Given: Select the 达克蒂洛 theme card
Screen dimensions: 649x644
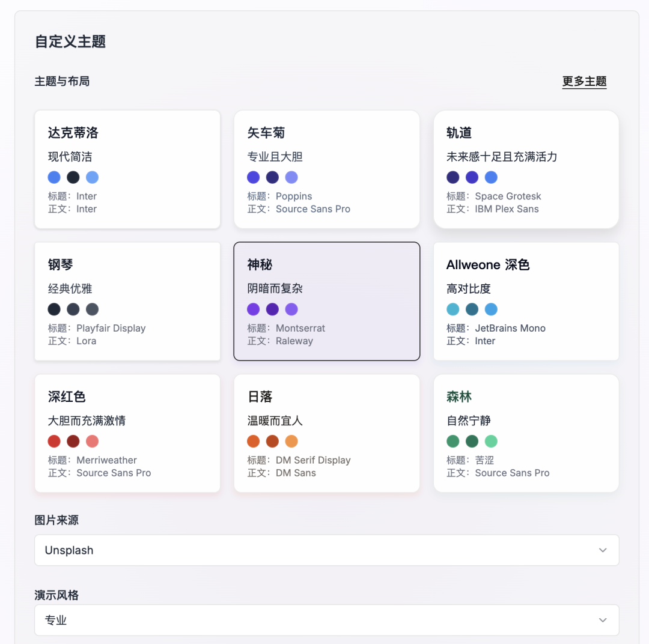Looking at the screenshot, I should (x=127, y=169).
